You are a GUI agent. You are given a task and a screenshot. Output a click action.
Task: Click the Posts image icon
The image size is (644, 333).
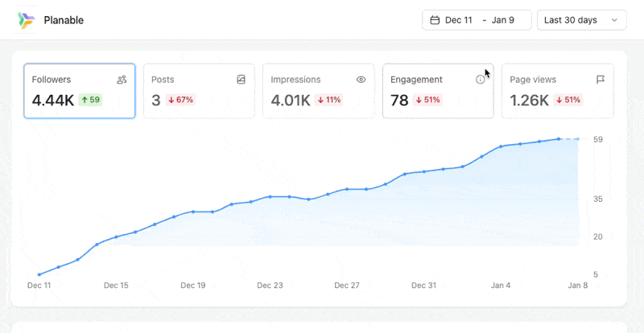[x=241, y=80]
